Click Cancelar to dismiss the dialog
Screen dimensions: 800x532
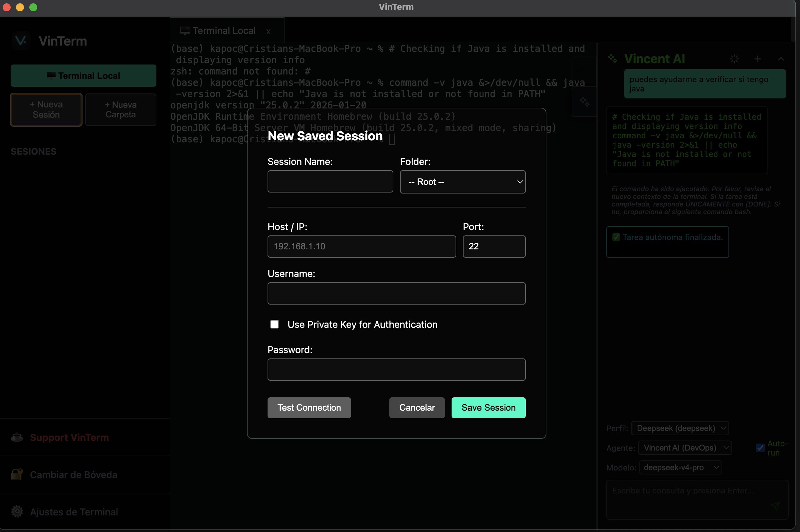tap(417, 408)
